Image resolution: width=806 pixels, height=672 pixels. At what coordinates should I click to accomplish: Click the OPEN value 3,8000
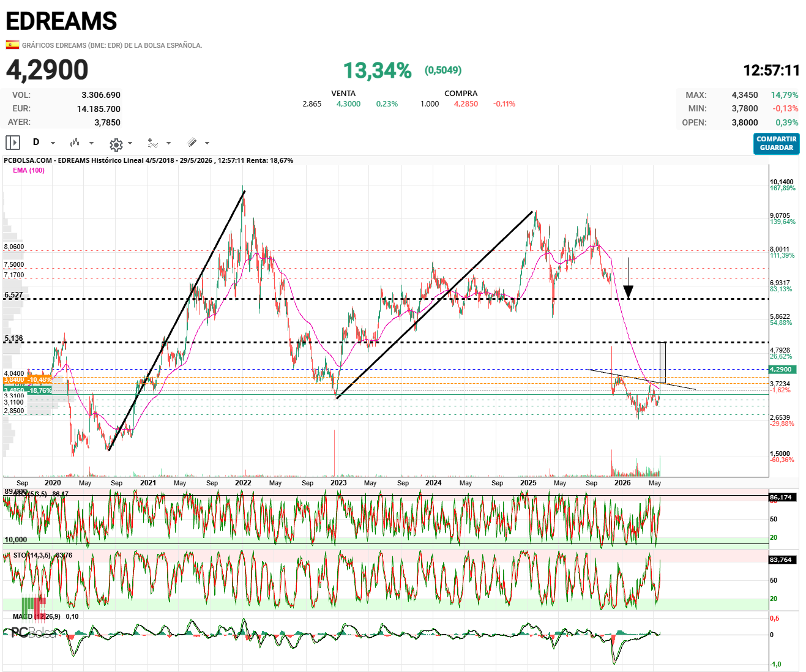(x=745, y=122)
